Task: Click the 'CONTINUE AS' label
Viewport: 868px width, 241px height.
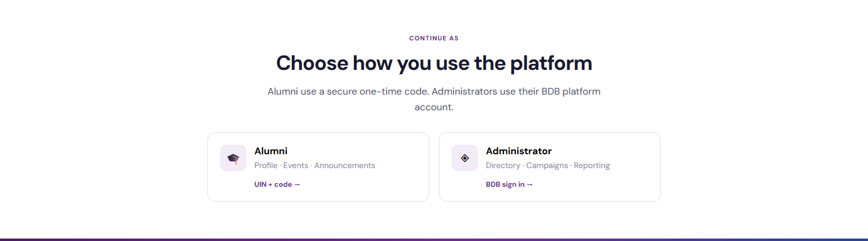Action: (x=434, y=39)
